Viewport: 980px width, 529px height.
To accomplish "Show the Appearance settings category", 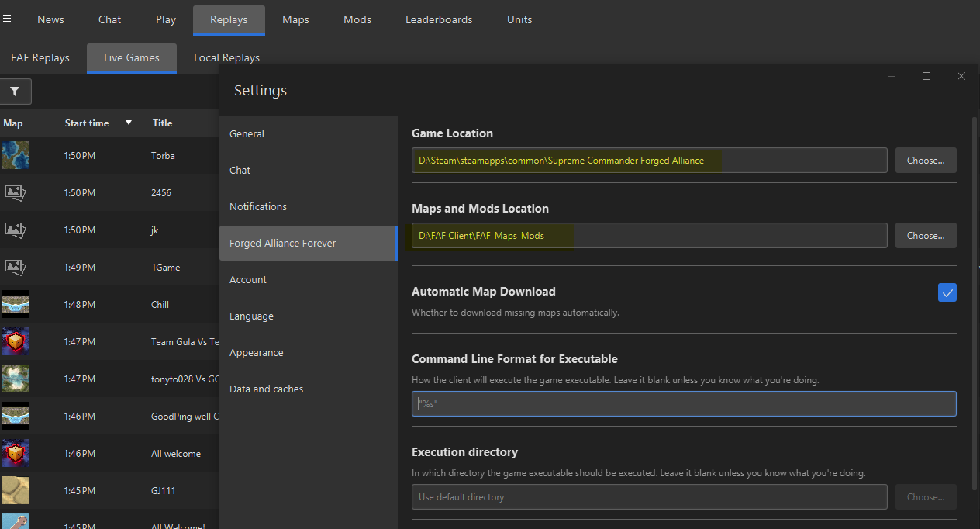I will (309, 352).
